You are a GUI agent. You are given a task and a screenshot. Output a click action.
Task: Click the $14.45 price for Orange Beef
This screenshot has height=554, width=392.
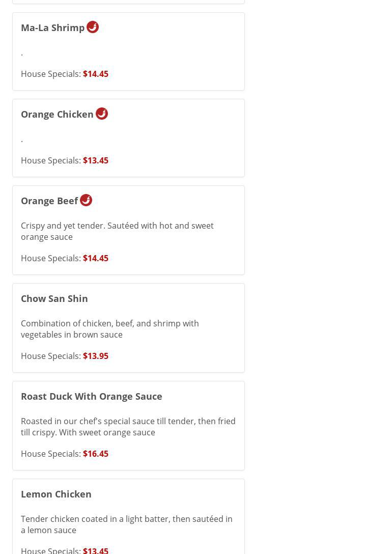(x=96, y=258)
